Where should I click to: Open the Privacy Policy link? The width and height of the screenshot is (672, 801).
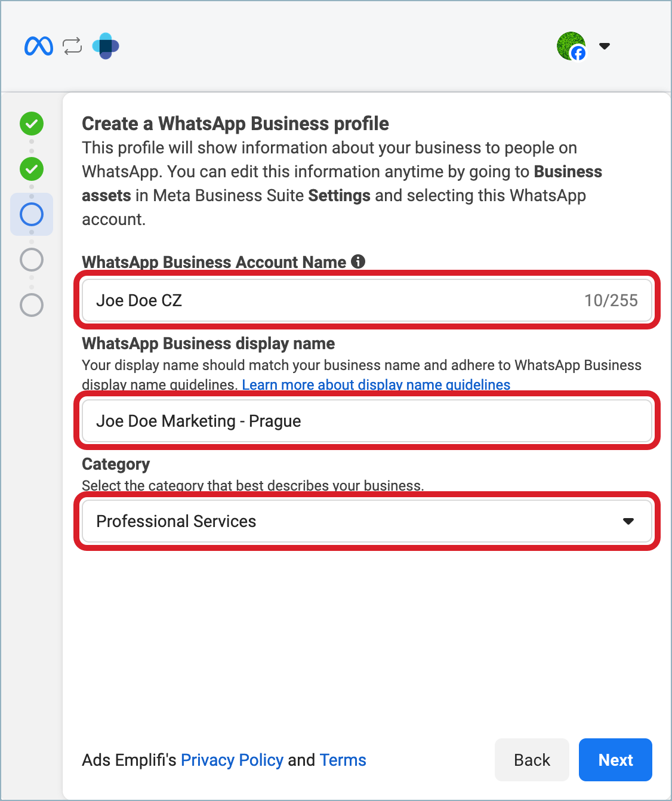[232, 760]
